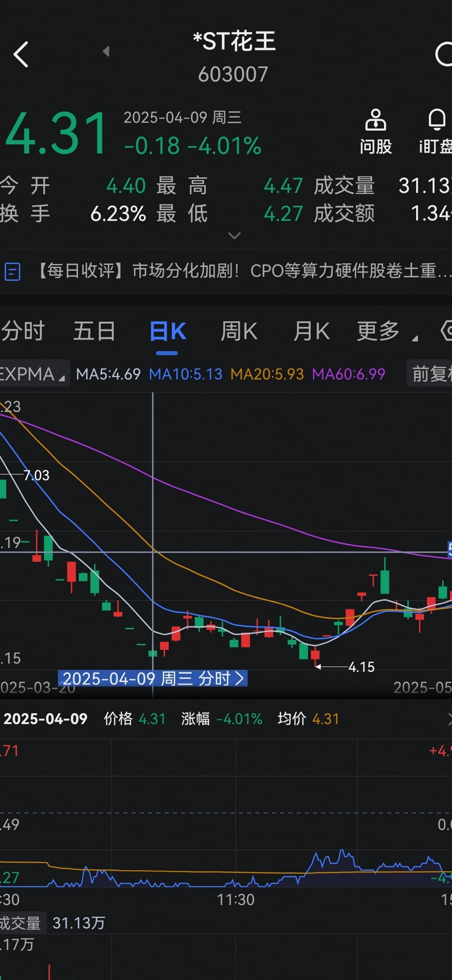Screen dimensions: 452x980
Task: Open the 2025-04-09 周三 分时 link
Action: 153,678
